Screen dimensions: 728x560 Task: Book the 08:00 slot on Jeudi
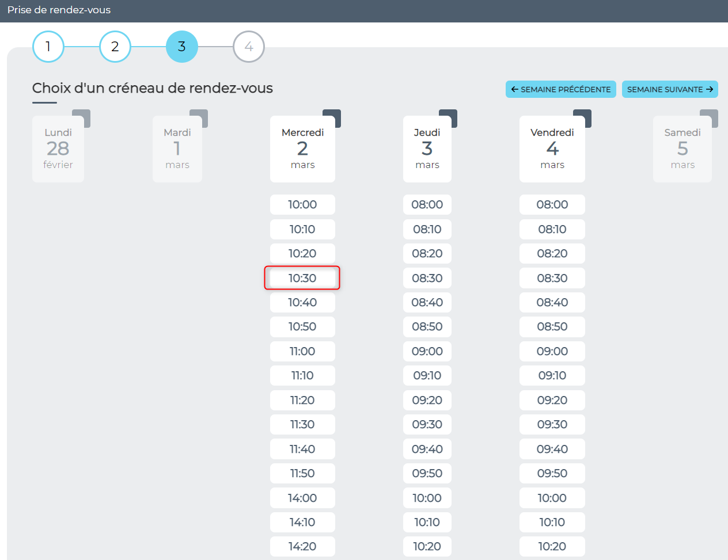click(x=427, y=204)
